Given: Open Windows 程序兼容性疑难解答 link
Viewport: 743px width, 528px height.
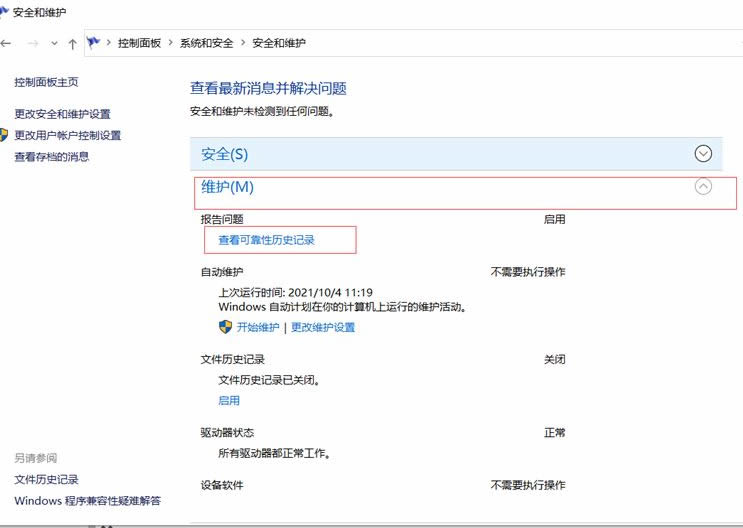Looking at the screenshot, I should 87,501.
